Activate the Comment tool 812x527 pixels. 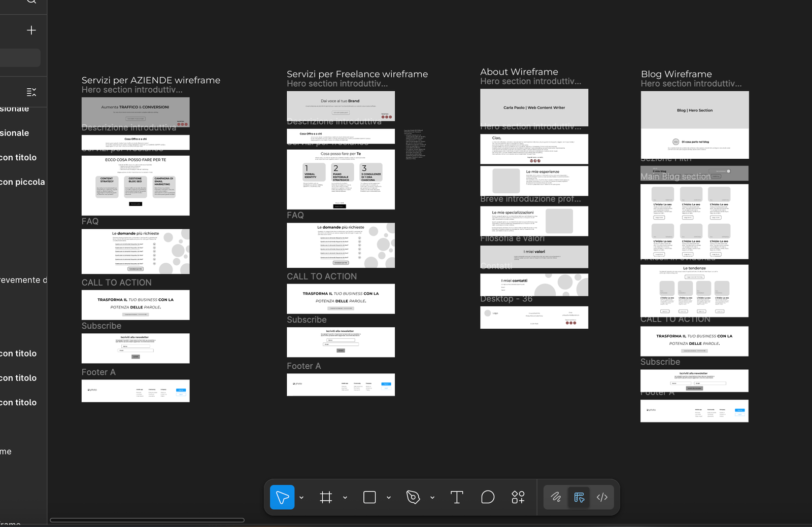tap(487, 497)
